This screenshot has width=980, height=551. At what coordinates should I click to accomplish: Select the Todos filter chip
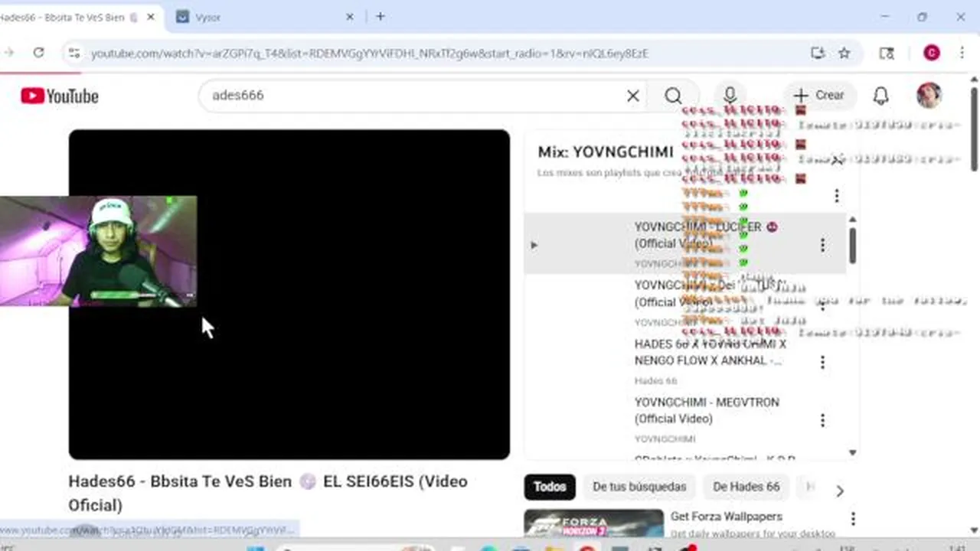coord(550,487)
